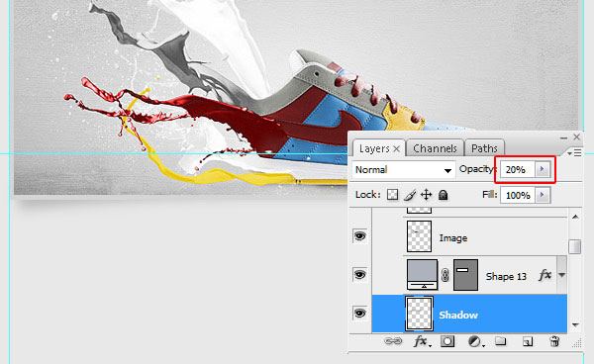Screen dimensions: 594x364
Task: Add a layer mask from bottom bar
Action: point(447,341)
